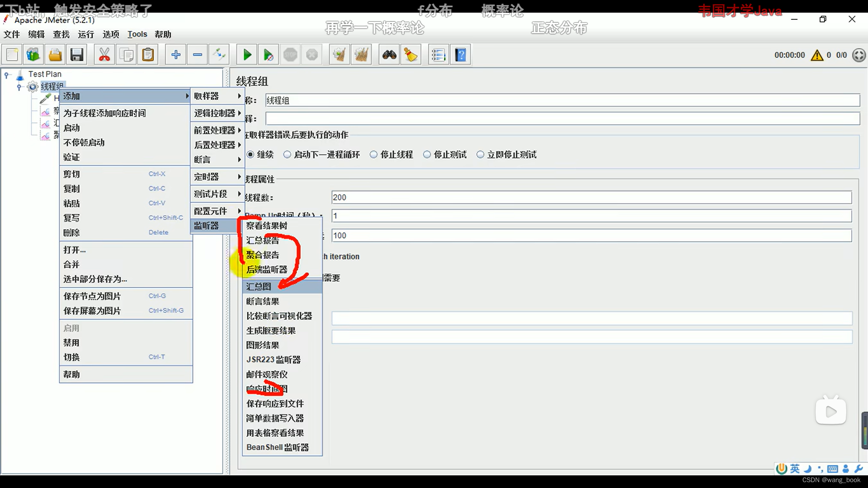This screenshot has width=868, height=488.
Task: Click the yellow warning triangle icon
Action: point(817,55)
